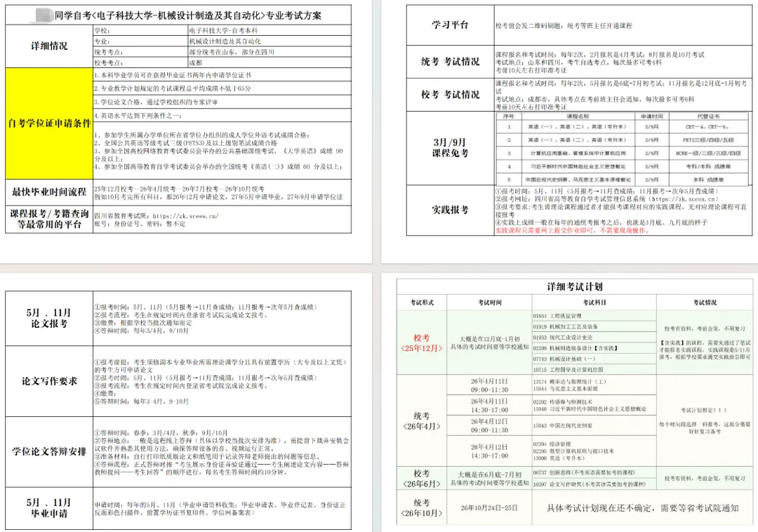This screenshot has height=532, width=758.
Task: Click the '考试科目' column header
Action: (594, 302)
